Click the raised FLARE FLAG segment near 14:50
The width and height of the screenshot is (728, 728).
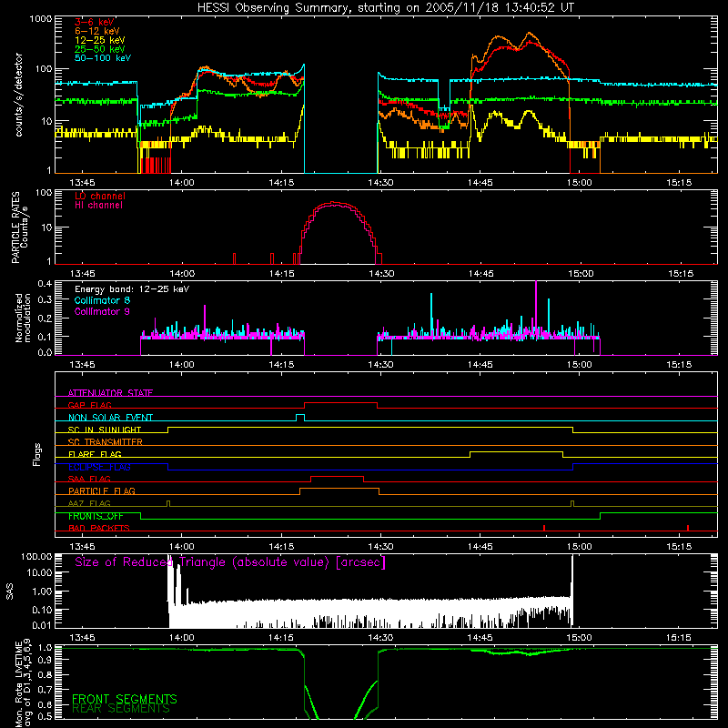tap(516, 451)
